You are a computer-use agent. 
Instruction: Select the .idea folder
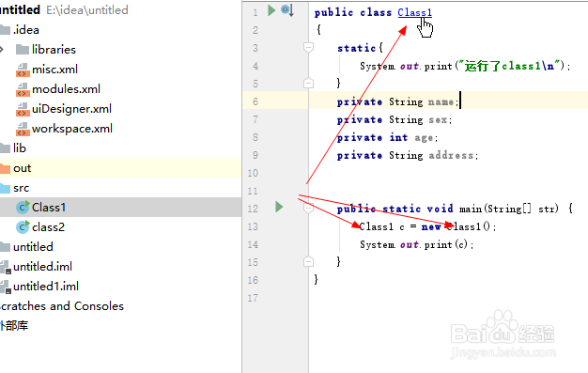26,30
